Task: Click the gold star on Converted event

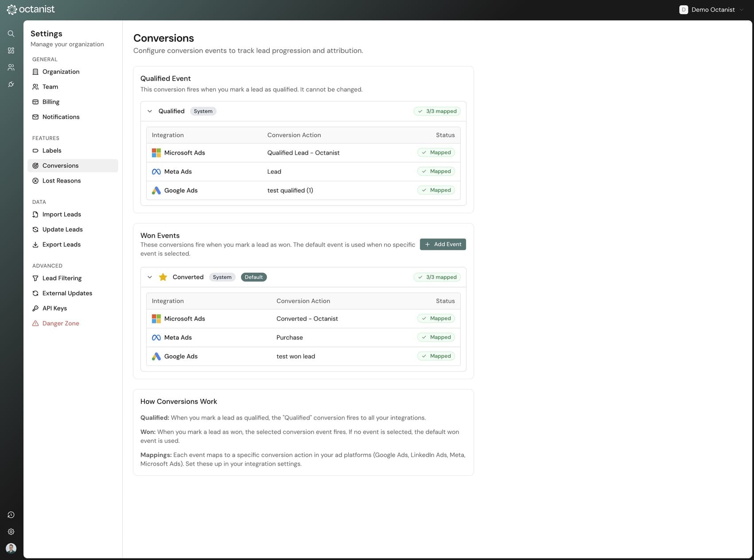Action: [163, 277]
